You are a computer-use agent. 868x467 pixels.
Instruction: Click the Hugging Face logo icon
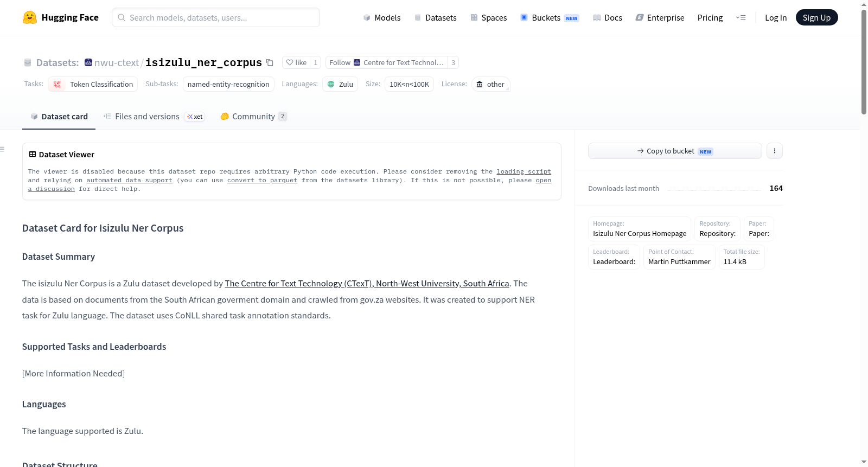29,17
